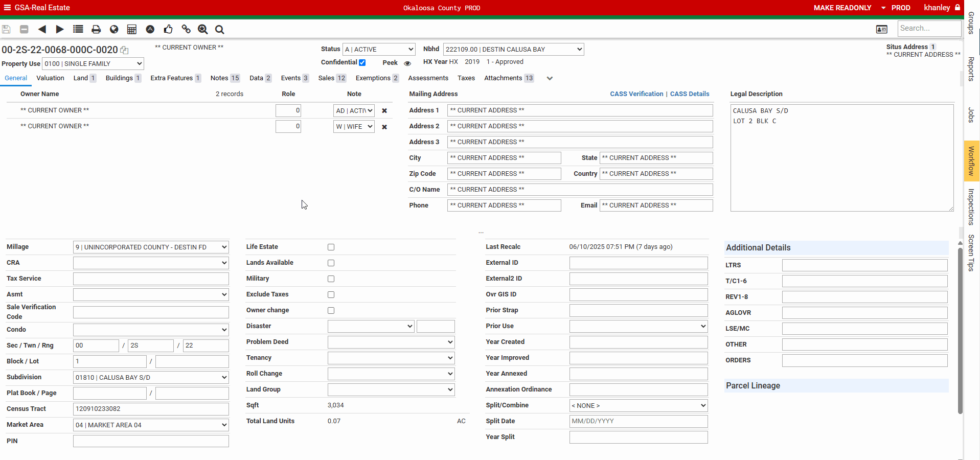Viewport: 980px width, 460px height.
Task: Click the calculator icon in the toolbar
Action: (132, 30)
